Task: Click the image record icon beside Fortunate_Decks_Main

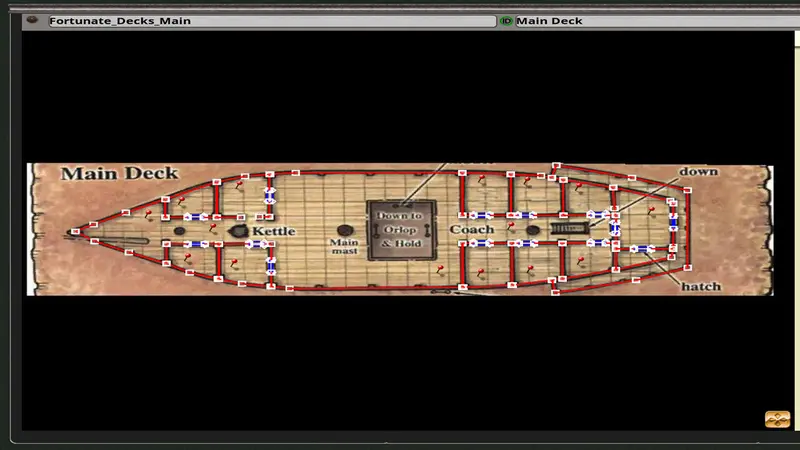Action: point(34,21)
